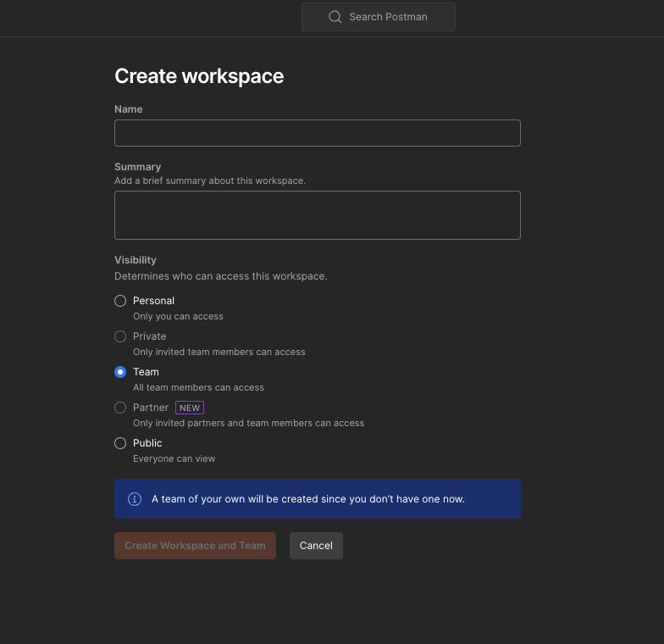Click the NEW badge beside Partner

(x=190, y=408)
